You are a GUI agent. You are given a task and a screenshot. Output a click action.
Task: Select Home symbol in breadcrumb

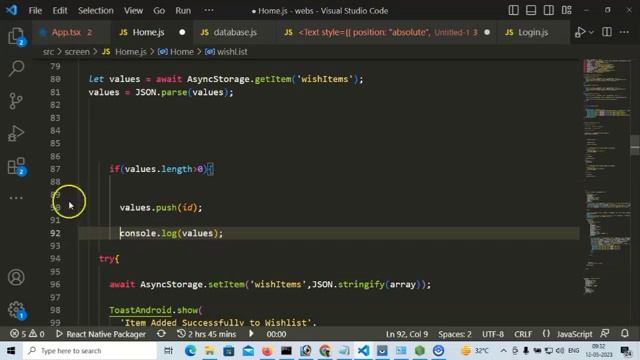click(x=176, y=52)
